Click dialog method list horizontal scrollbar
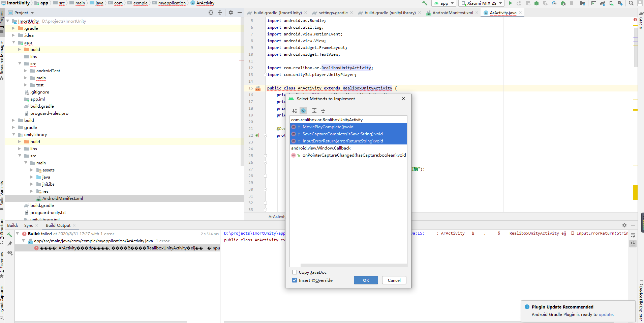This screenshot has height=323, width=644. click(x=354, y=265)
